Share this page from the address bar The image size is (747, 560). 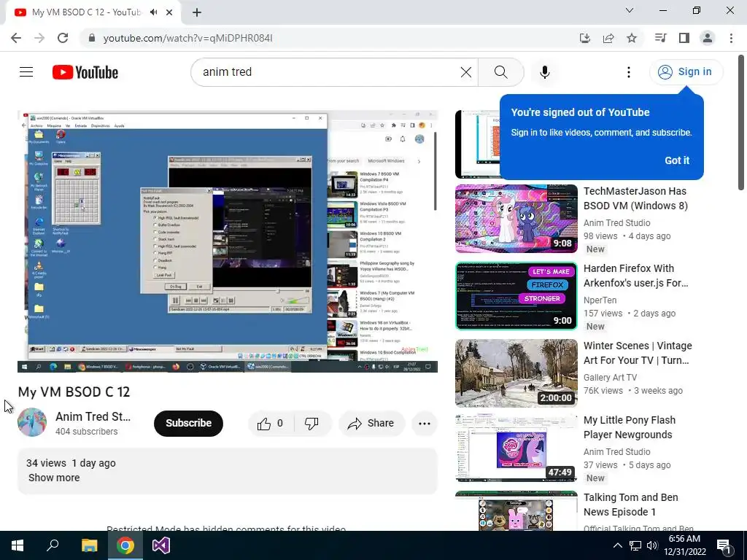point(608,38)
